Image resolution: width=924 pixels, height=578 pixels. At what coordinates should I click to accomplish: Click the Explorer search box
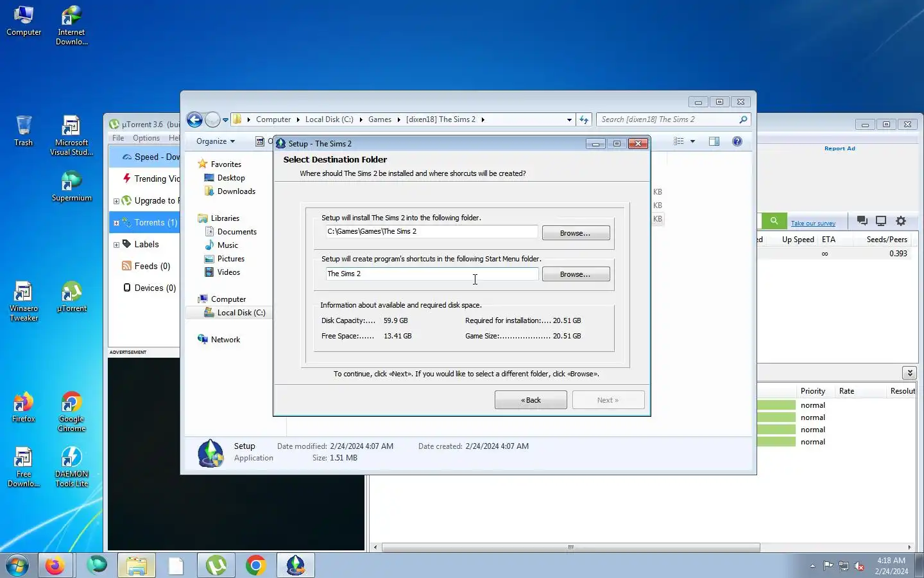[x=673, y=119]
